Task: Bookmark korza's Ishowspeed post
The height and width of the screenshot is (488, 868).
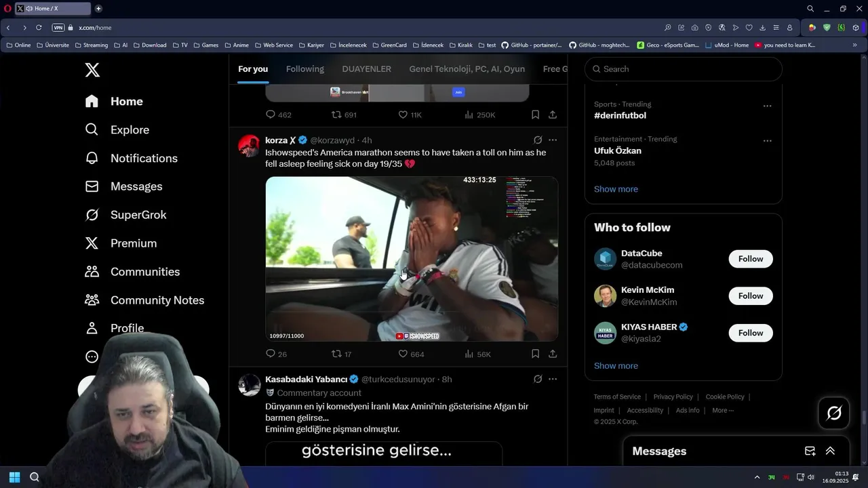Action: click(x=535, y=354)
